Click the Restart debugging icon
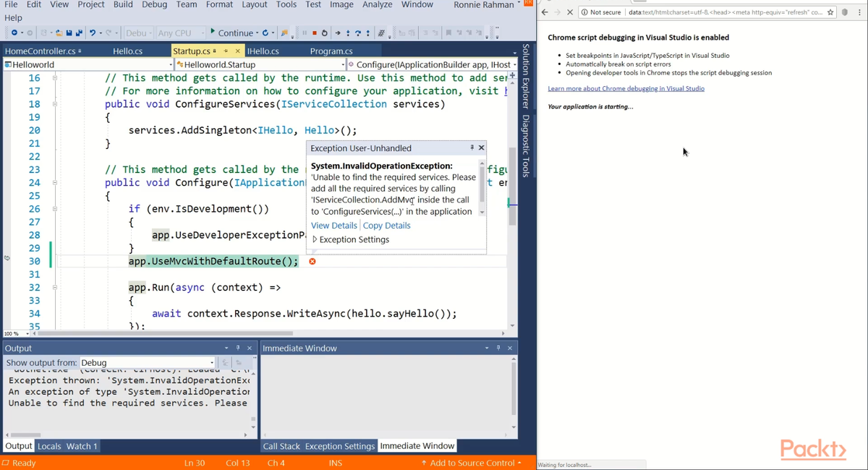The height and width of the screenshot is (470, 868). point(324,33)
